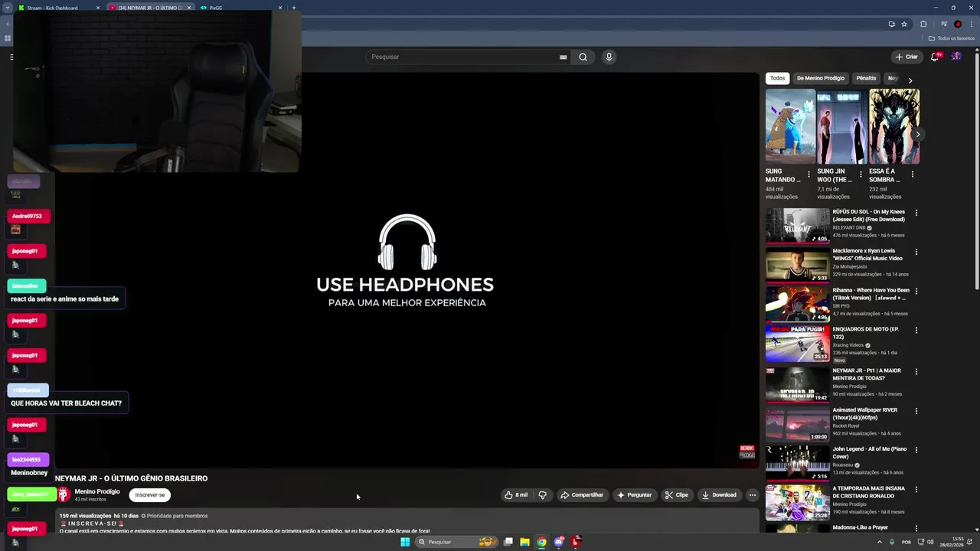Click the Windows taskbar Pesquisar box

[x=458, y=542]
